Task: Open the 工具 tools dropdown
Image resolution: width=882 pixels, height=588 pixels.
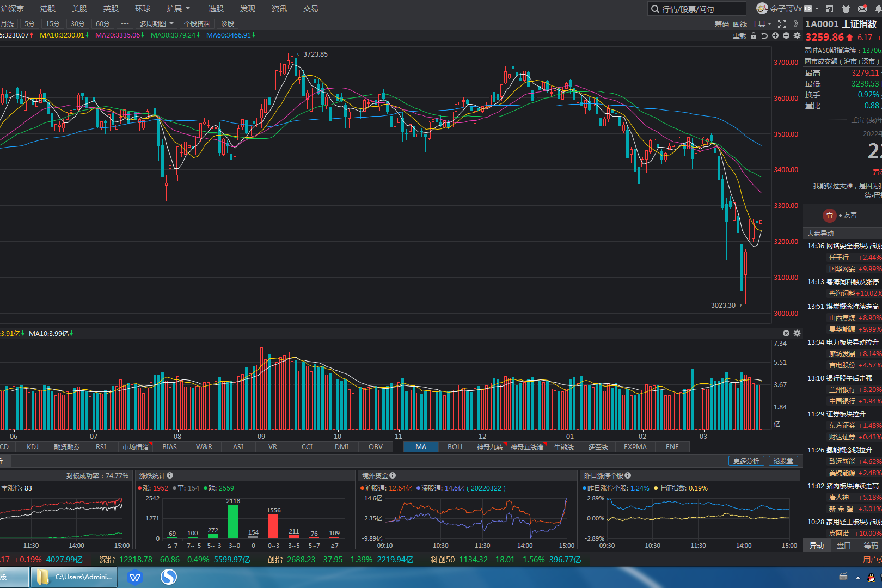Action: point(761,24)
